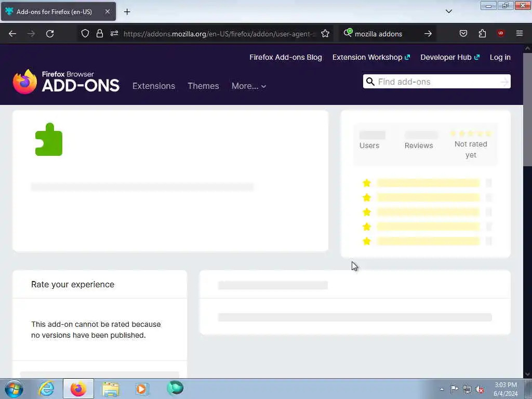Screen dimensions: 532x399
Task: View site security via padlock icon
Action: [x=99, y=33]
